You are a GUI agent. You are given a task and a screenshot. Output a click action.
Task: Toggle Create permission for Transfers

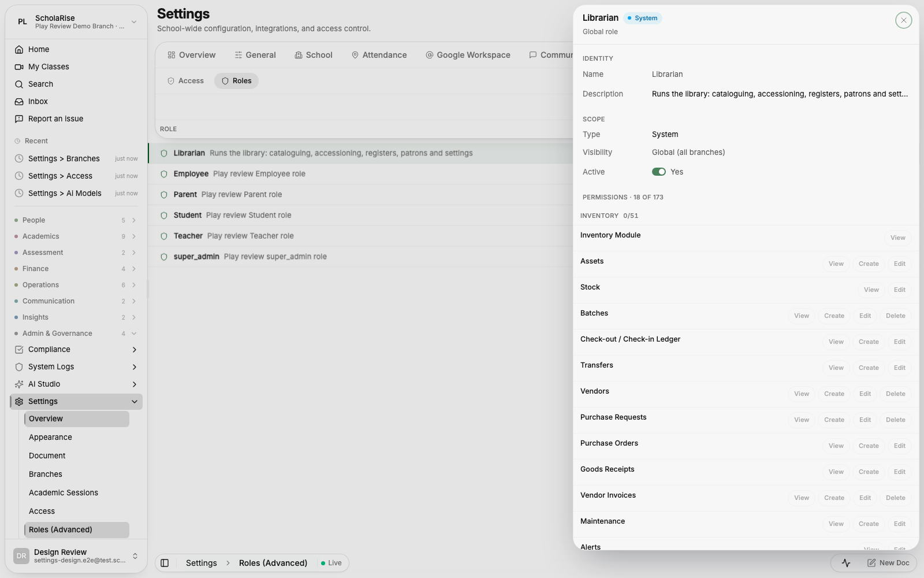[x=869, y=368]
